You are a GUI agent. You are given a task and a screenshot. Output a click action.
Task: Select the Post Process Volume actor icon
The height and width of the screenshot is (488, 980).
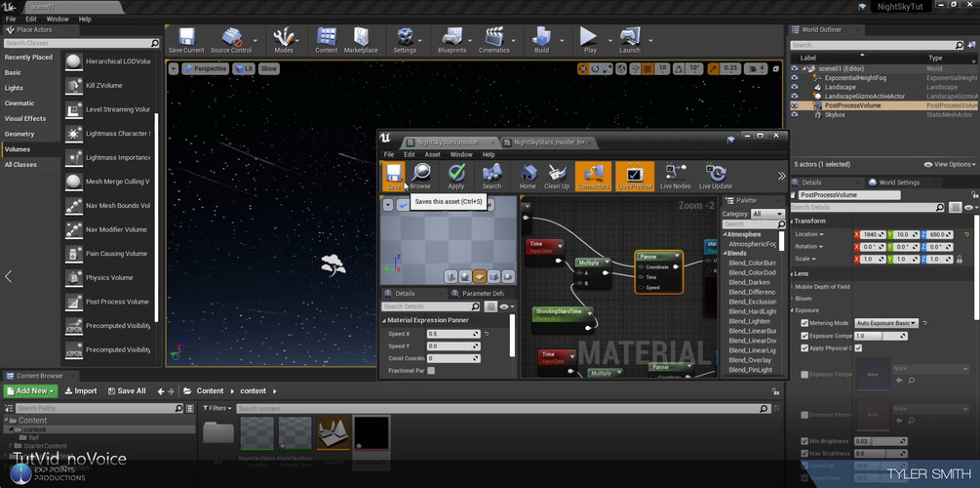(74, 302)
